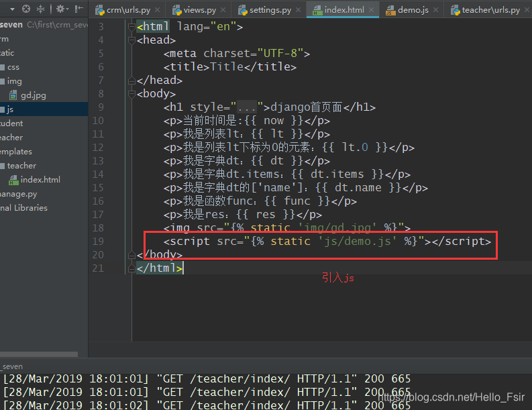Close the index.html tab
The width and height of the screenshot is (532, 410).
(x=371, y=10)
